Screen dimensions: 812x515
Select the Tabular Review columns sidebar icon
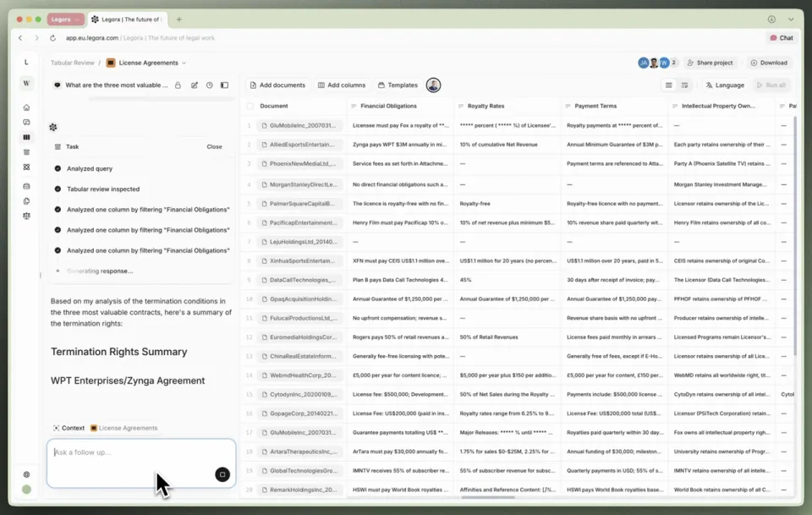coord(26,137)
